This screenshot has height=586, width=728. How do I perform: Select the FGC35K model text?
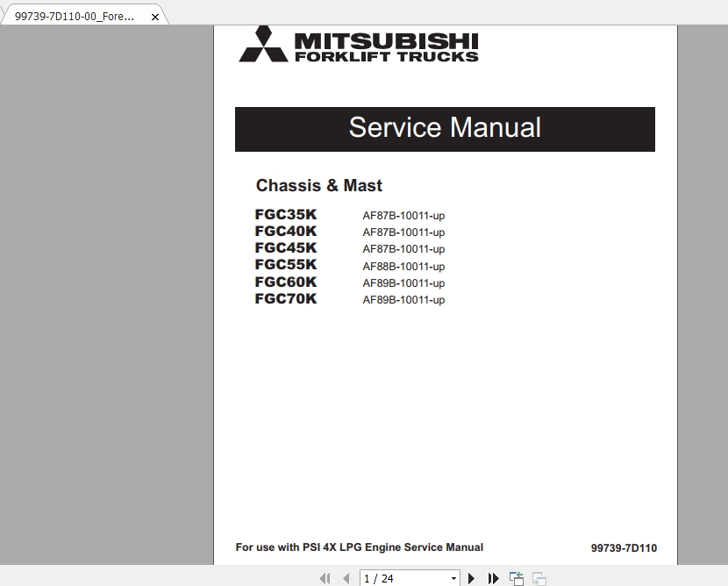286,214
